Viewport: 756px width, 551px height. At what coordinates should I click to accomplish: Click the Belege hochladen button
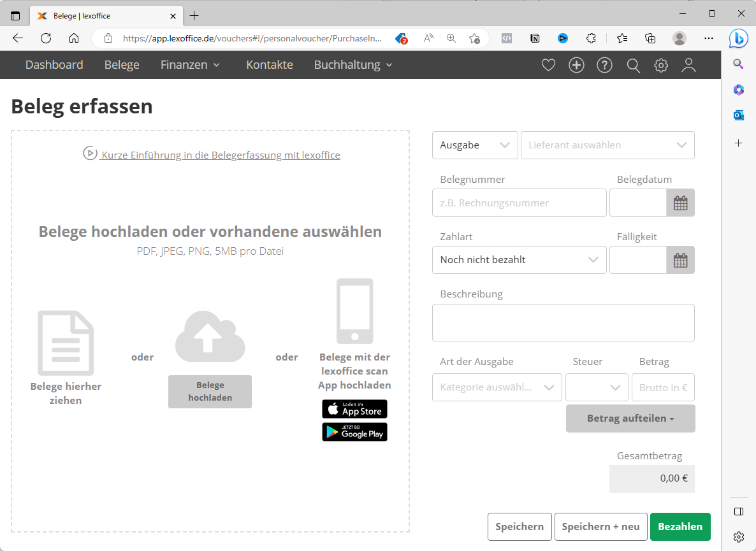click(x=210, y=392)
